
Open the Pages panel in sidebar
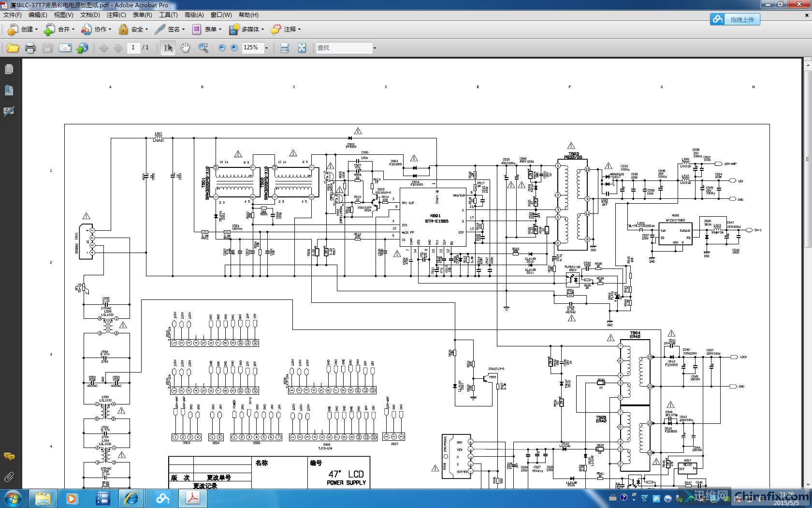point(9,69)
